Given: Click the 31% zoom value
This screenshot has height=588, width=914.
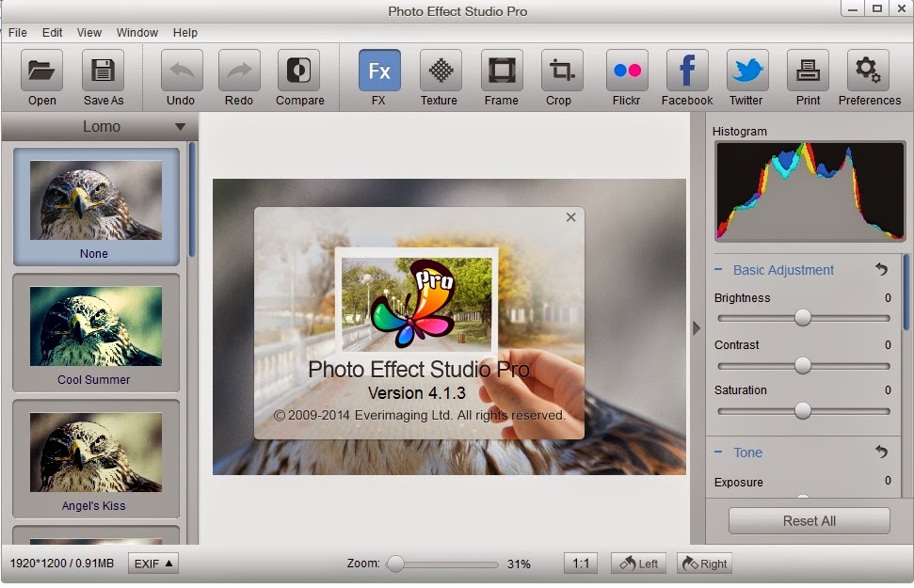Looking at the screenshot, I should tap(519, 564).
